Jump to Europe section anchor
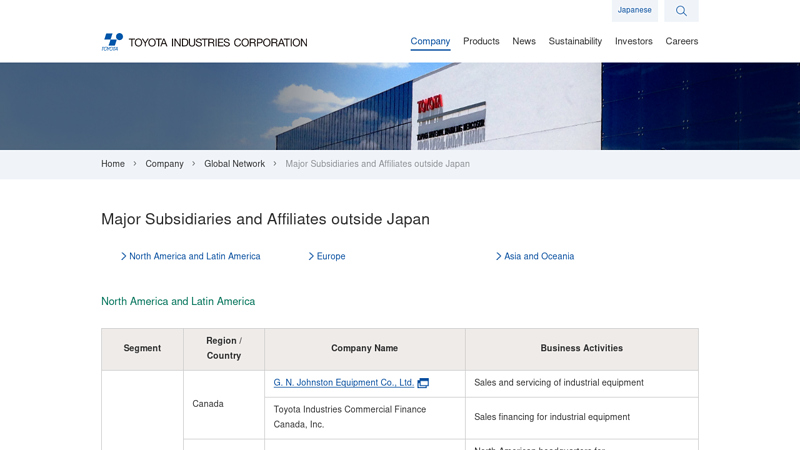The image size is (800, 450). coord(327,256)
